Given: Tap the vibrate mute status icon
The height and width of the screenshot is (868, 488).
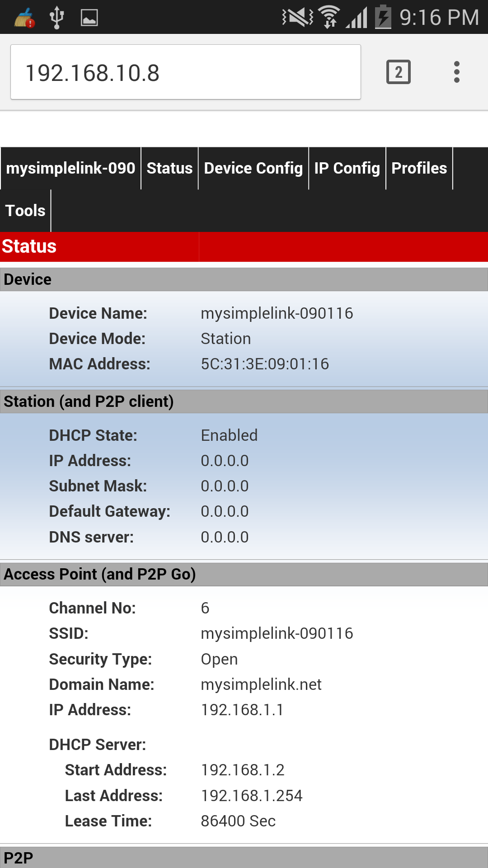Looking at the screenshot, I should tap(297, 18).
